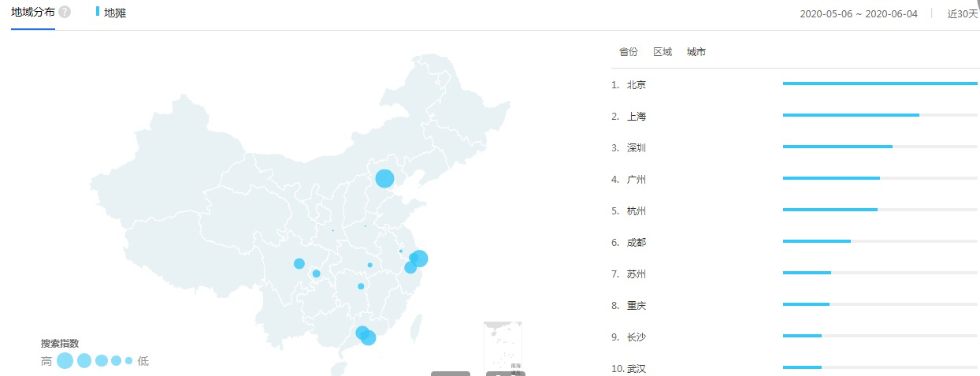The image size is (980, 376).
Task: Click the Chengdu bubble on the map
Action: coord(299,263)
